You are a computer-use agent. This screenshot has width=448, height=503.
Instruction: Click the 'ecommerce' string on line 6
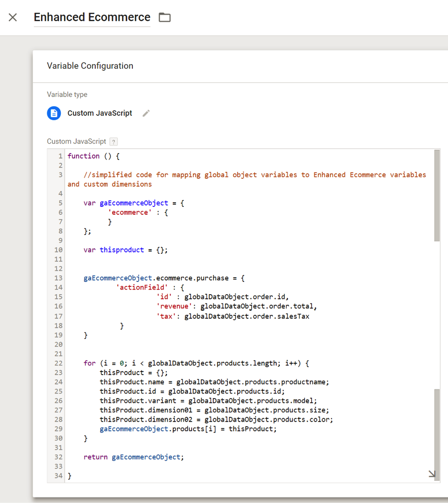pyautogui.click(x=130, y=212)
